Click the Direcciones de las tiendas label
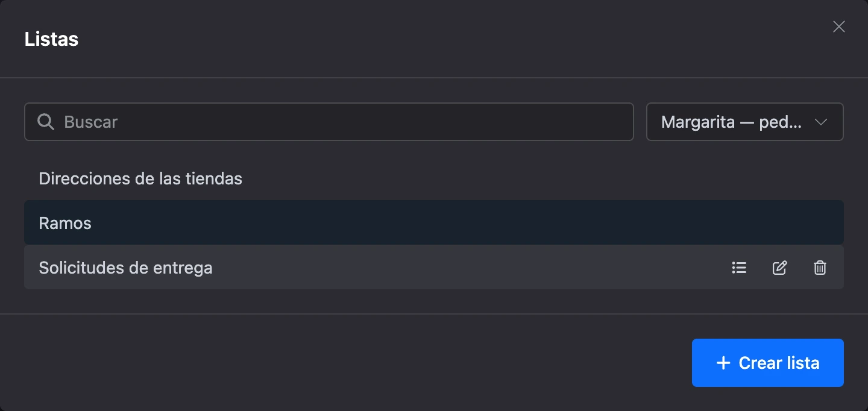The height and width of the screenshot is (411, 868). point(140,178)
